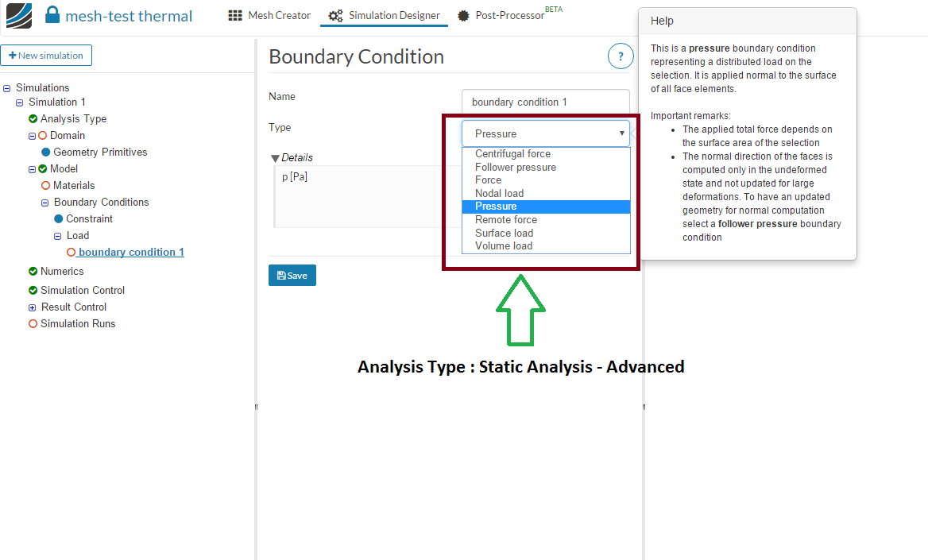Click the p [Pa] label in Details

295,176
